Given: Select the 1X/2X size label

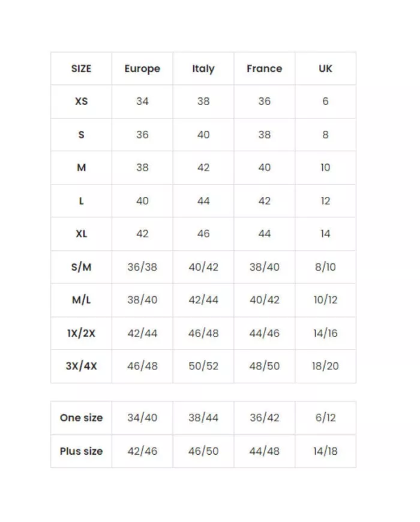Looking at the screenshot, I should pos(81,333).
